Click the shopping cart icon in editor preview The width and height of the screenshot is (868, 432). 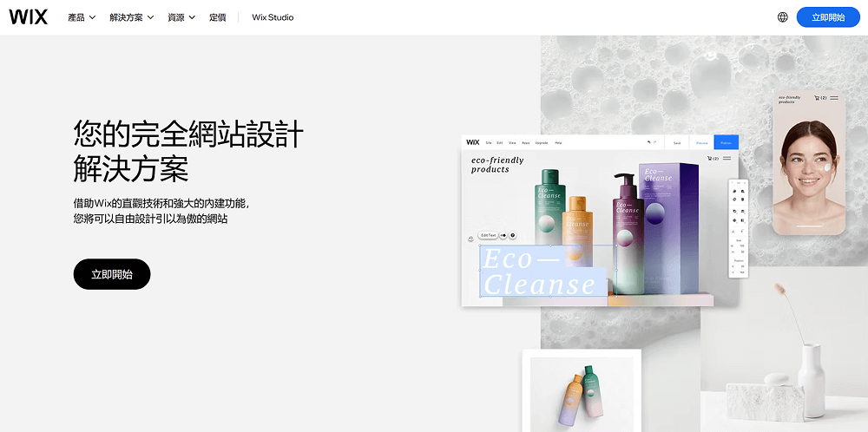711,159
